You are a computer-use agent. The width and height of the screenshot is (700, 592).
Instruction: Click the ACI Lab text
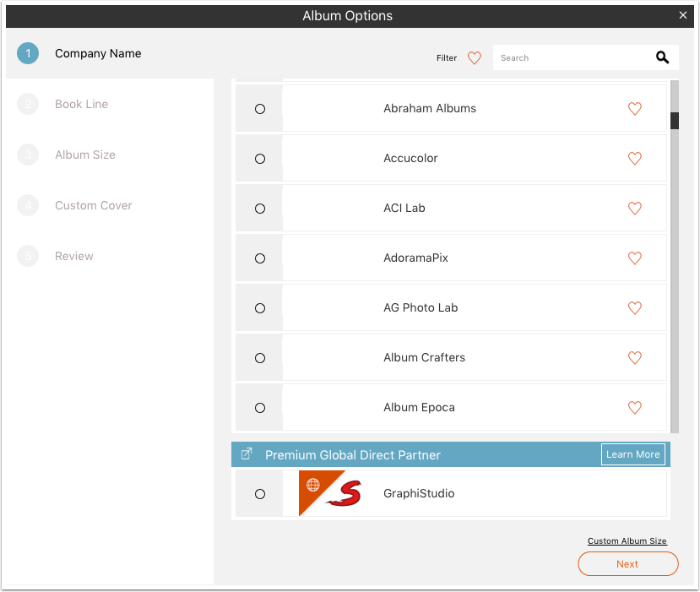point(404,208)
